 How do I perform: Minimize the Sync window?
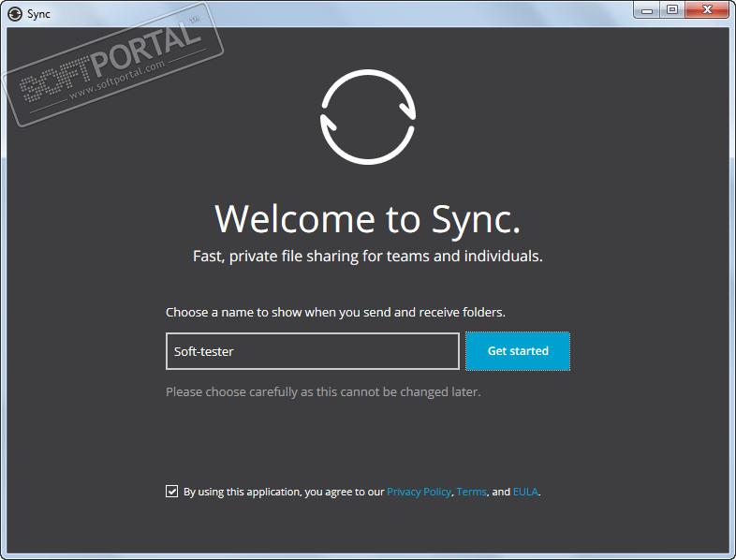(x=647, y=10)
